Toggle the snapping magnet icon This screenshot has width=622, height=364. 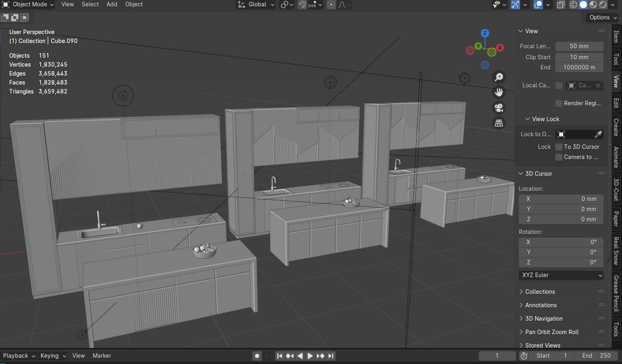pyautogui.click(x=302, y=5)
